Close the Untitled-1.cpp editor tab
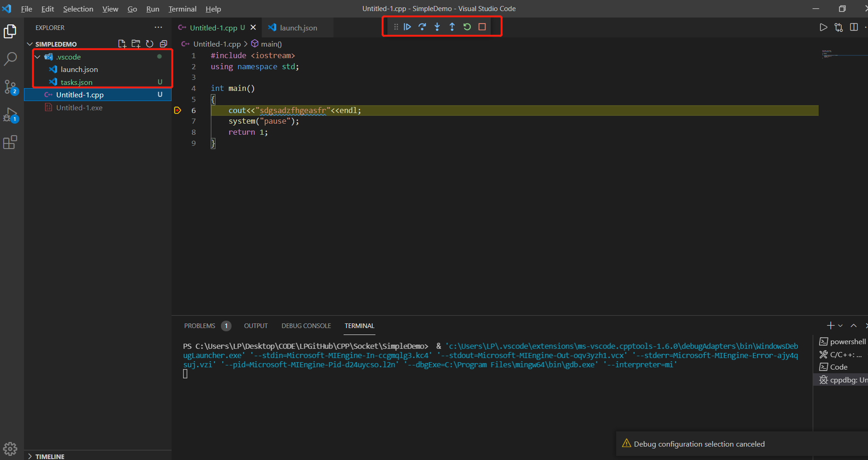 point(253,28)
